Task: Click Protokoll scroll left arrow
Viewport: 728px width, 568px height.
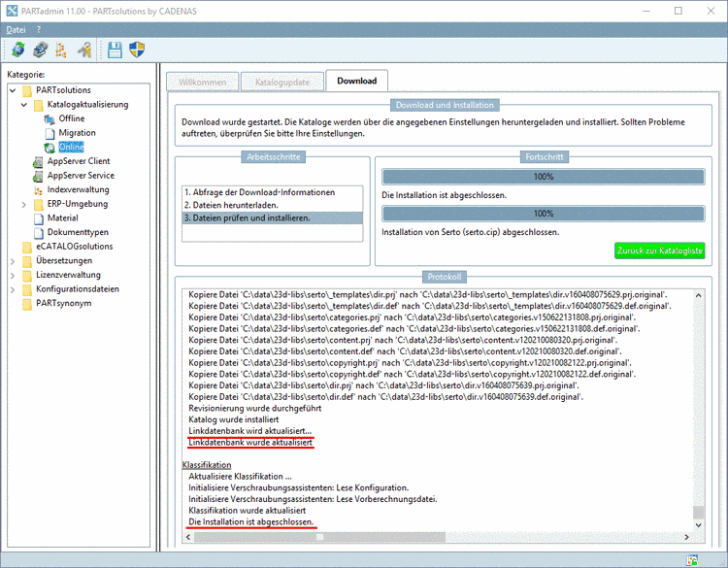Action: click(188, 537)
